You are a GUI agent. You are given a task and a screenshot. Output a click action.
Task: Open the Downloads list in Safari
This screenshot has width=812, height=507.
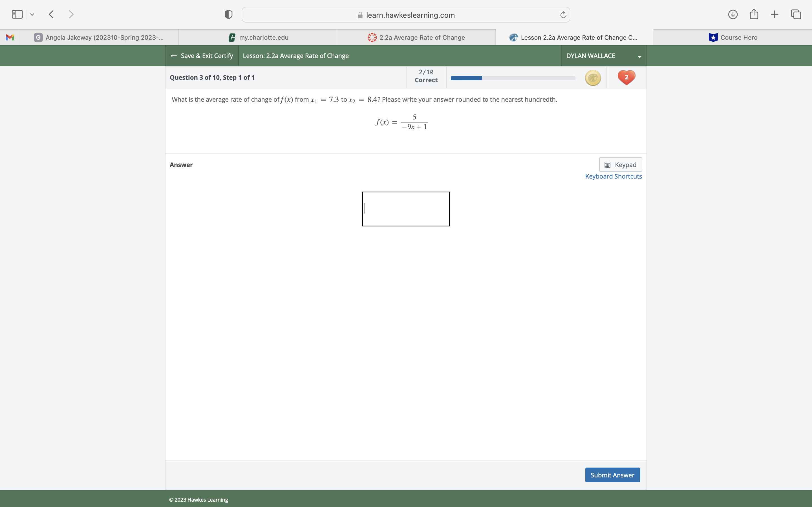pyautogui.click(x=733, y=14)
